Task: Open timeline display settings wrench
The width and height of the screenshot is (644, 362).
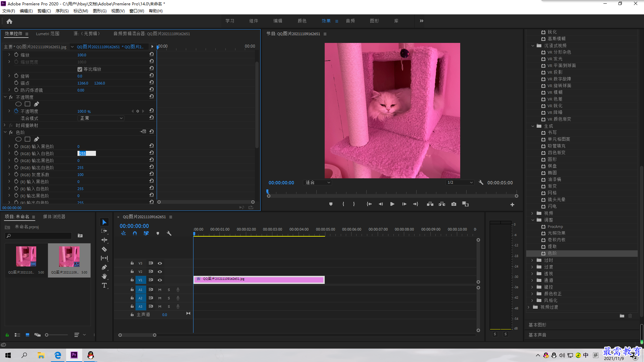Action: click(x=169, y=233)
